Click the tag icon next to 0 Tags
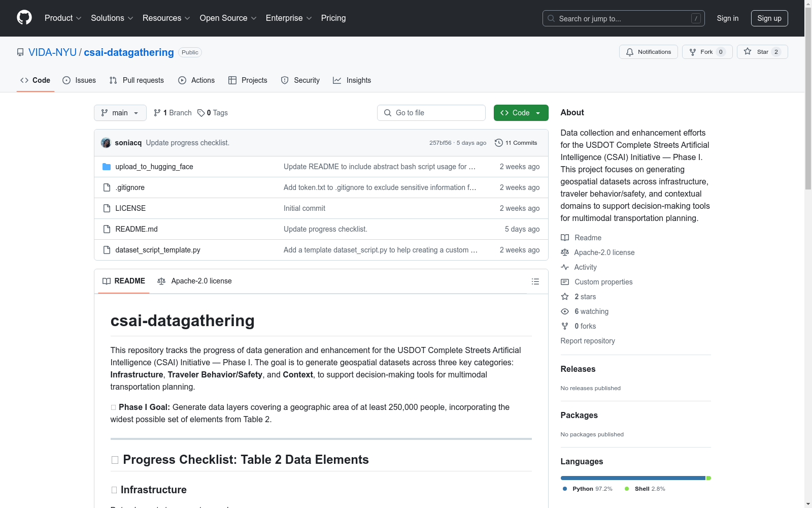The height and width of the screenshot is (508, 812). coord(201,113)
